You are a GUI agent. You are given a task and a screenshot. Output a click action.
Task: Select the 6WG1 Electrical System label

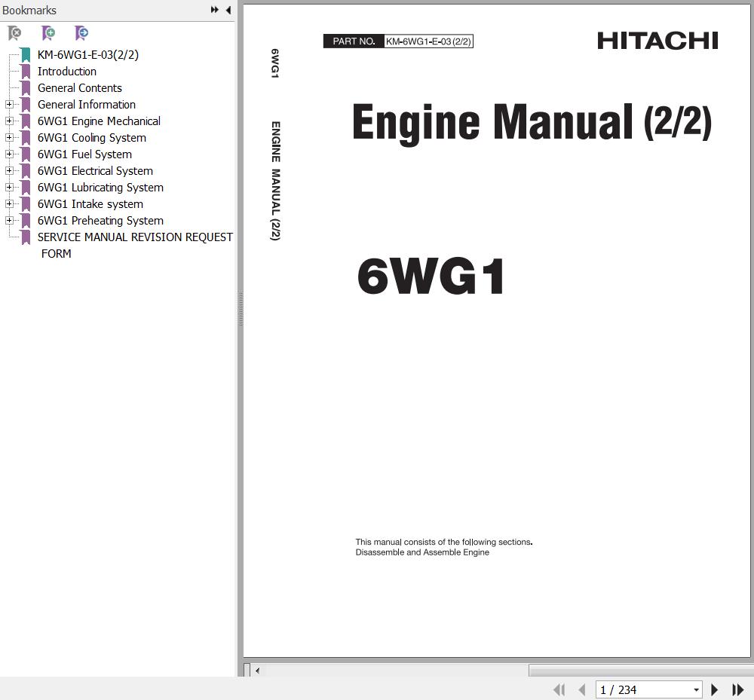95,171
